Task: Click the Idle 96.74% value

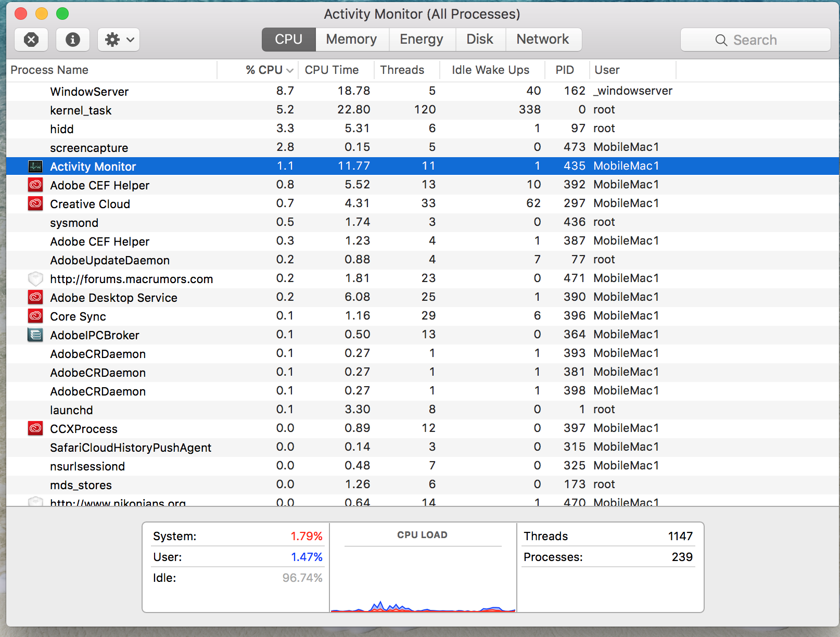Action: pos(302,578)
